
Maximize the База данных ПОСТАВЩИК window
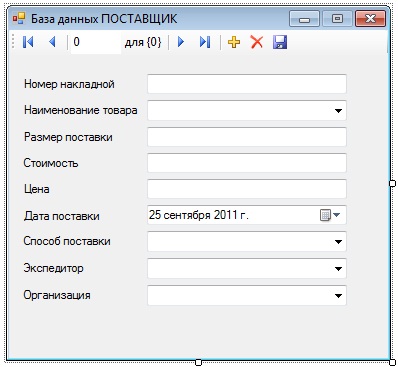coord(337,19)
